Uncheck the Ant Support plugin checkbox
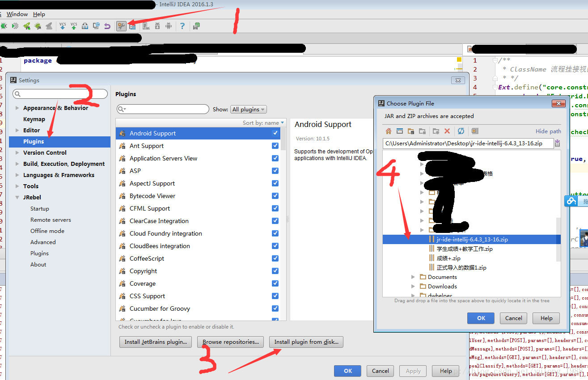This screenshot has height=380, width=588. (275, 146)
